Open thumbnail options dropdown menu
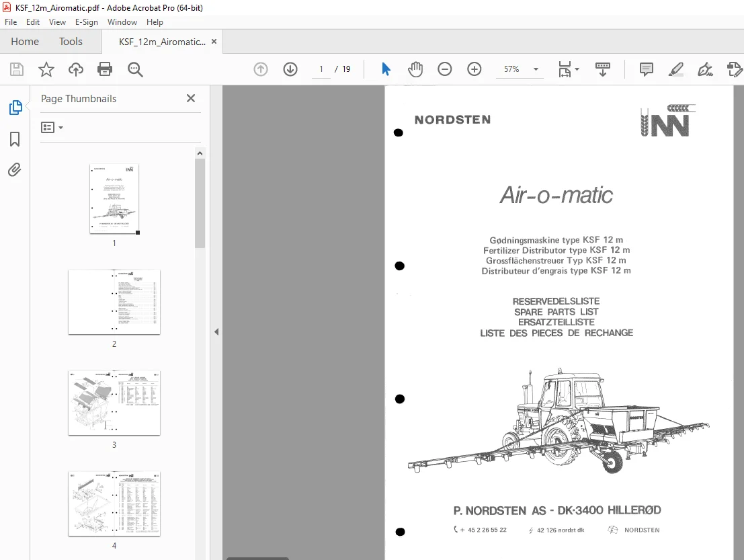The image size is (744, 560). pyautogui.click(x=52, y=128)
